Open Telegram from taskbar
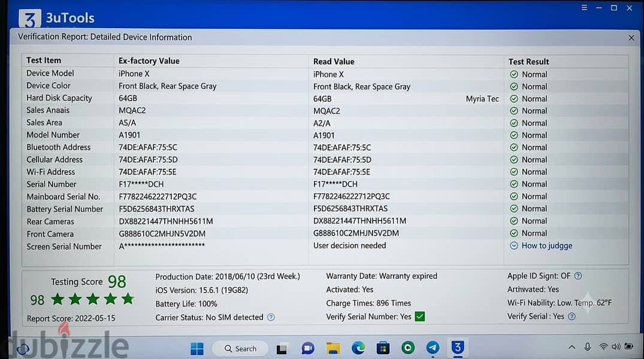The image size is (644, 359). pos(433,348)
